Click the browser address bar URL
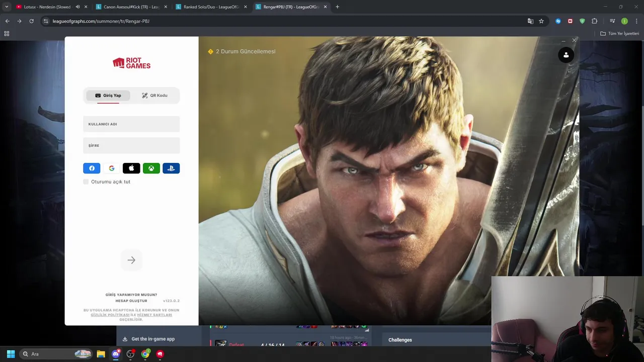The height and width of the screenshot is (362, 644). click(x=101, y=21)
